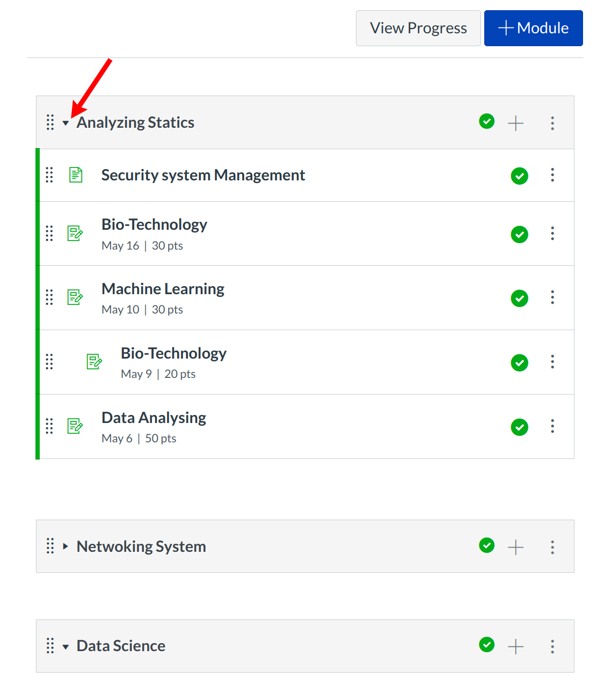The width and height of the screenshot is (597, 700).
Task: Click the blue +Module button
Action: pyautogui.click(x=533, y=28)
